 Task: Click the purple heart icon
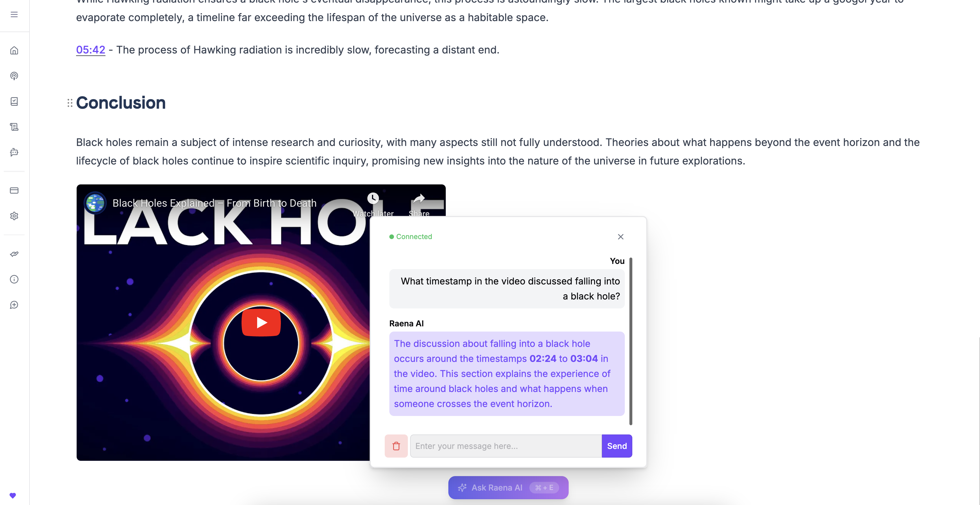[12, 495]
